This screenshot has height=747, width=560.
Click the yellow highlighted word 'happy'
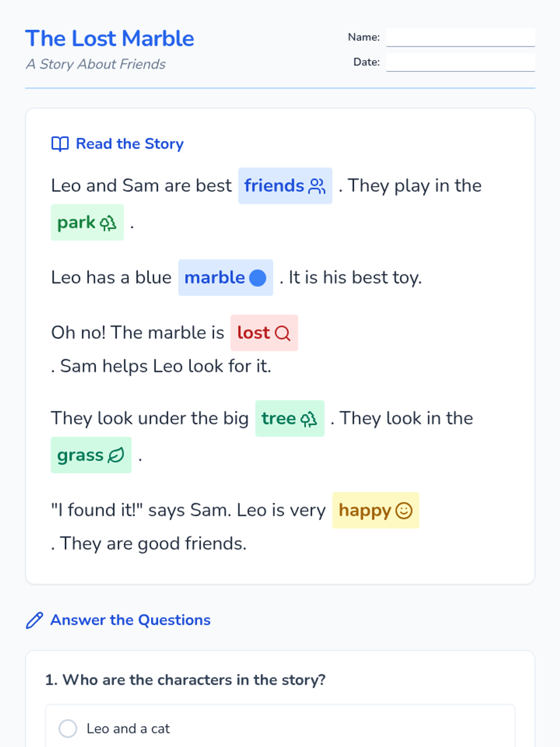point(364,510)
